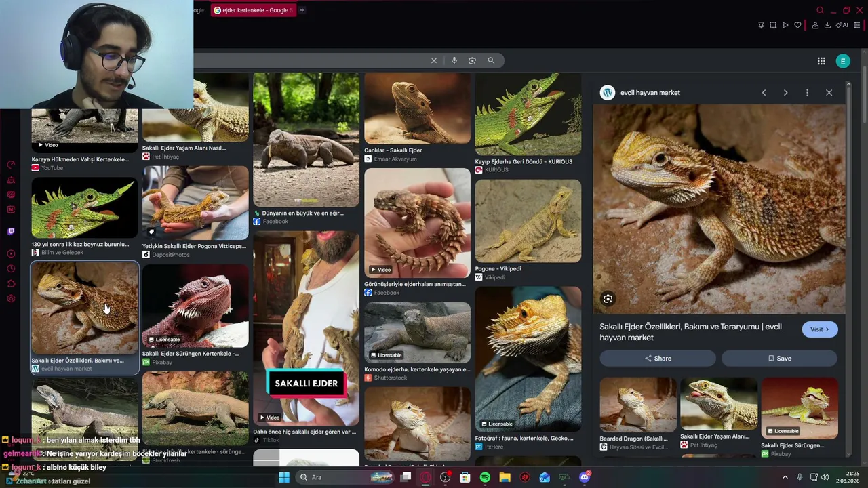Open Discord from the taskbar
Screen dimensions: 868x488
click(585, 477)
